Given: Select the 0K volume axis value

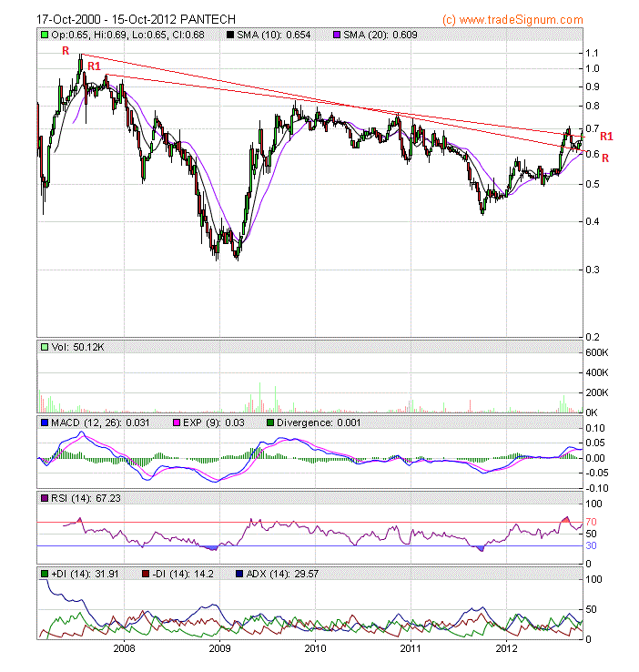Looking at the screenshot, I should pos(592,412).
